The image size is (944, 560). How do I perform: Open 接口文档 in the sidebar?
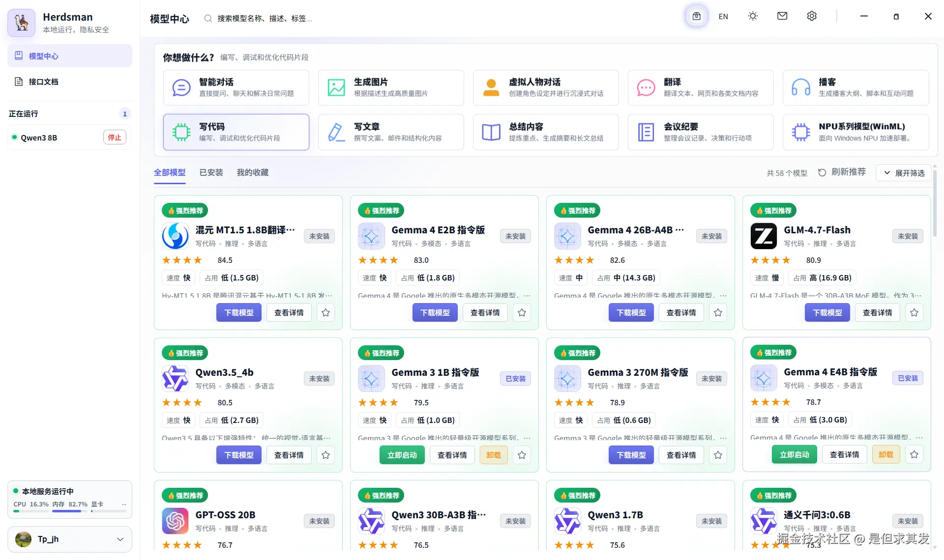pyautogui.click(x=70, y=82)
